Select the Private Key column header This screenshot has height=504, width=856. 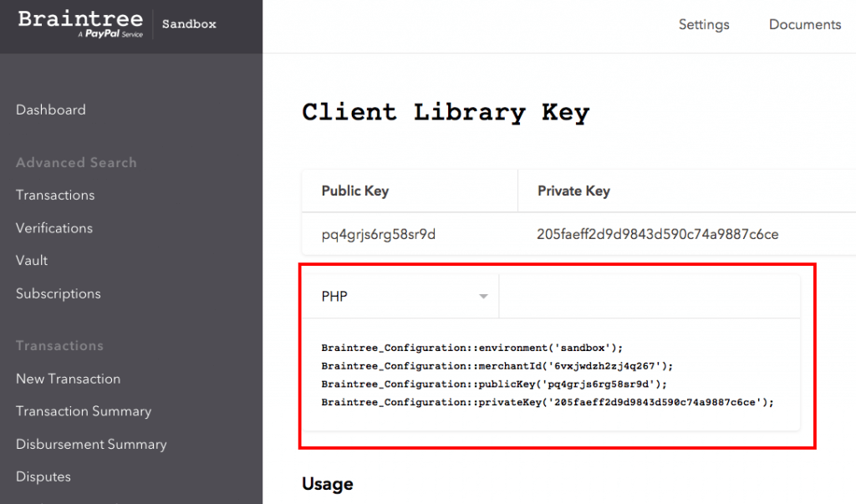[574, 191]
